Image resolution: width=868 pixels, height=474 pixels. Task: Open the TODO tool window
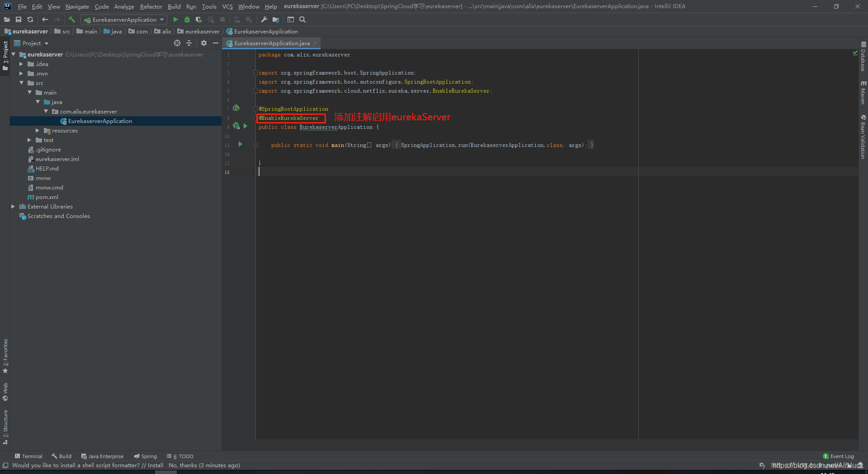(x=180, y=456)
